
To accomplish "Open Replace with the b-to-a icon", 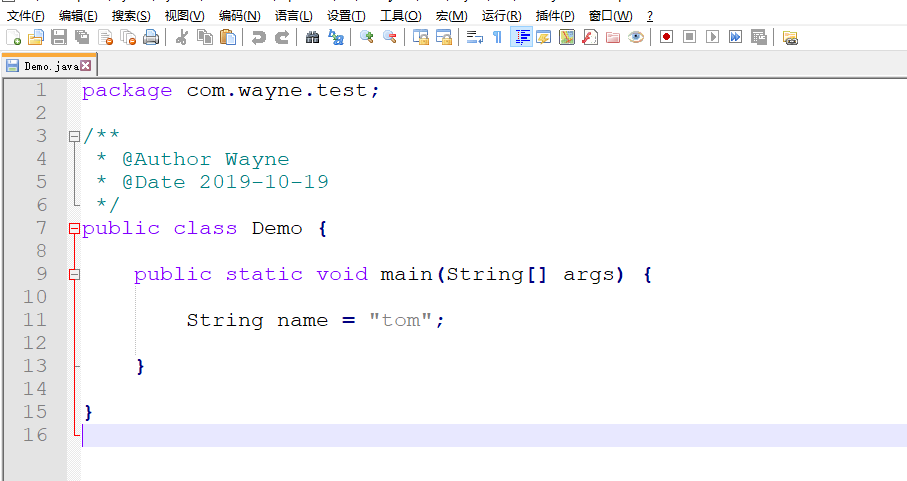I will [335, 38].
